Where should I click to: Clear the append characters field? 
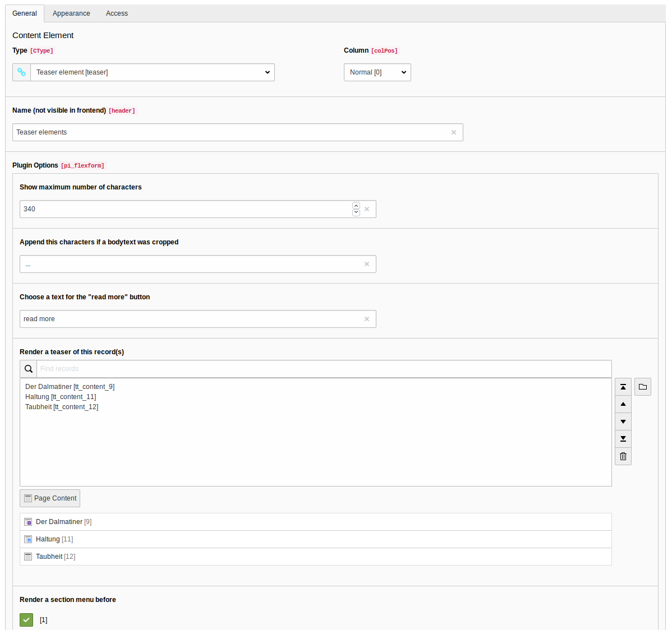click(x=367, y=264)
